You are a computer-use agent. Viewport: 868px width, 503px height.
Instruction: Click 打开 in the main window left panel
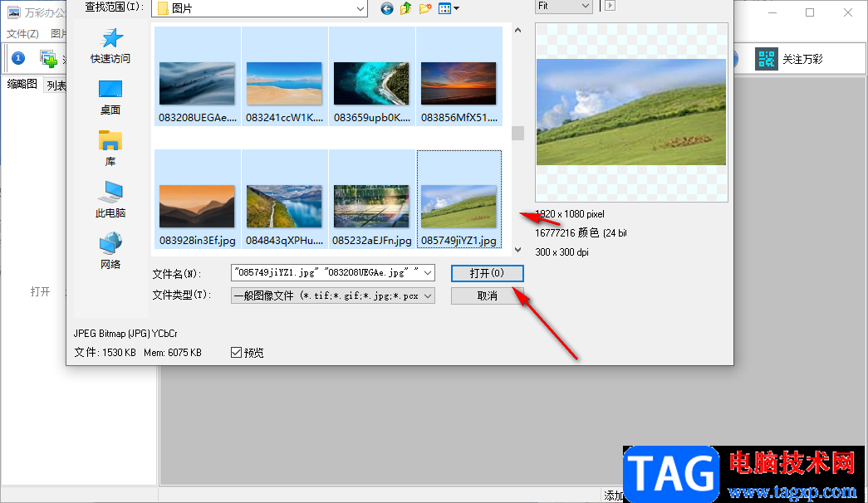[x=41, y=291]
